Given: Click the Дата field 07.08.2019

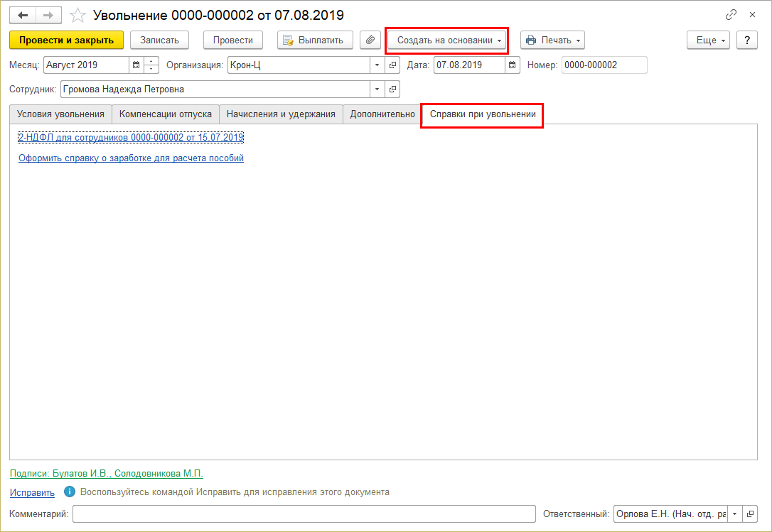Looking at the screenshot, I should point(469,65).
